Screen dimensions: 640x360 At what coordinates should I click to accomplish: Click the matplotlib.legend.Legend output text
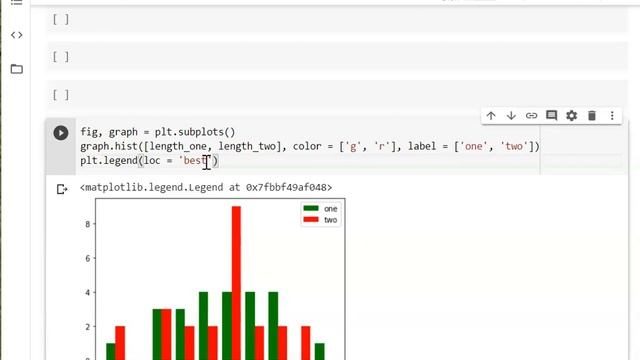(206, 187)
